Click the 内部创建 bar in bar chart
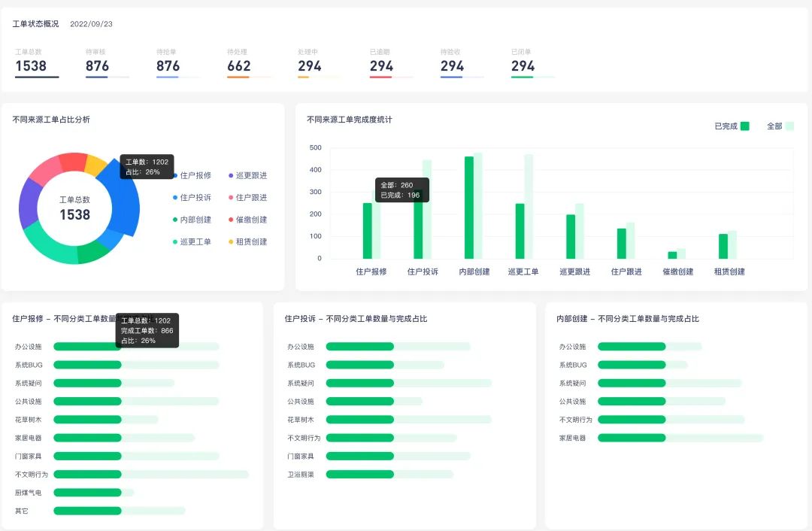Viewport: 812px width, 531px height. coord(468,208)
